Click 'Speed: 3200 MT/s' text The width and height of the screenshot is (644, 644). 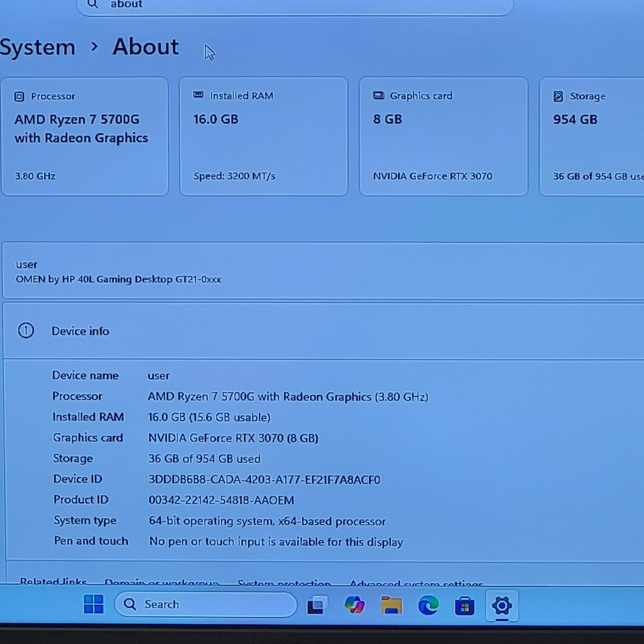pos(234,176)
